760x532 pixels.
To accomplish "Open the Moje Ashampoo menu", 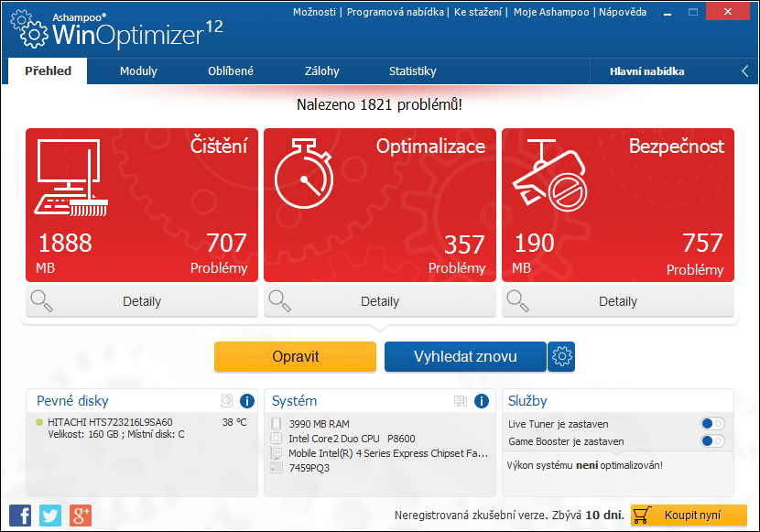I will point(551,12).
